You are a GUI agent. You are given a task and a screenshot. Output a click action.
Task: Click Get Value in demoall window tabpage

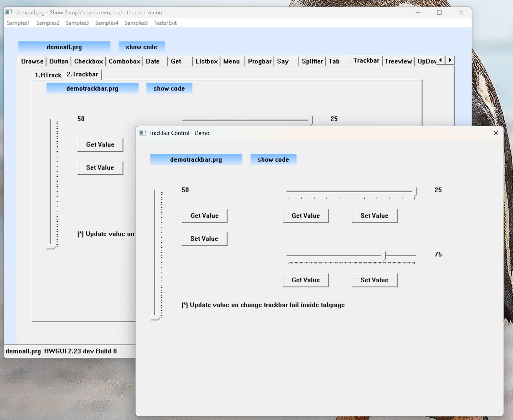click(100, 145)
